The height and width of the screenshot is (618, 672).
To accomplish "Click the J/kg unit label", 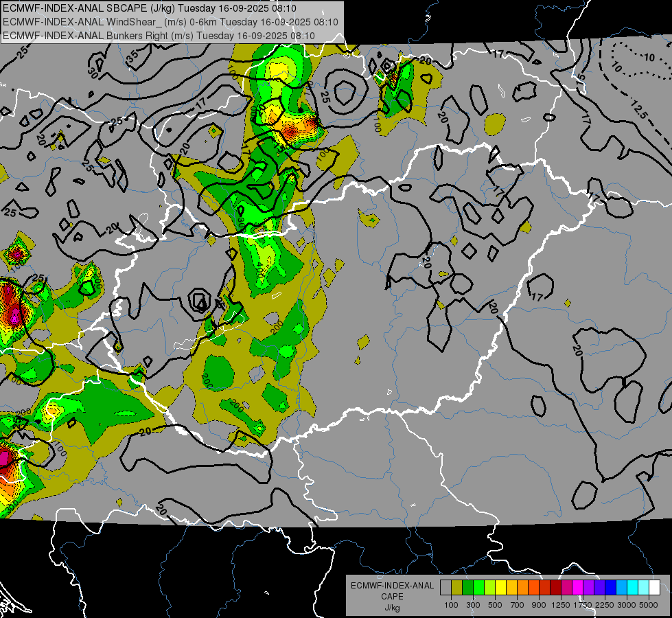I will click(392, 608).
